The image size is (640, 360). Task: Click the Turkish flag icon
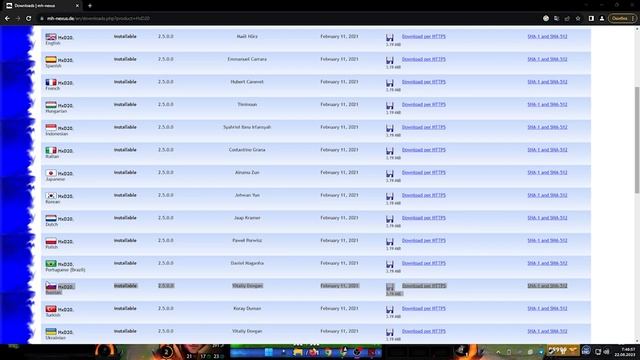pos(51,309)
